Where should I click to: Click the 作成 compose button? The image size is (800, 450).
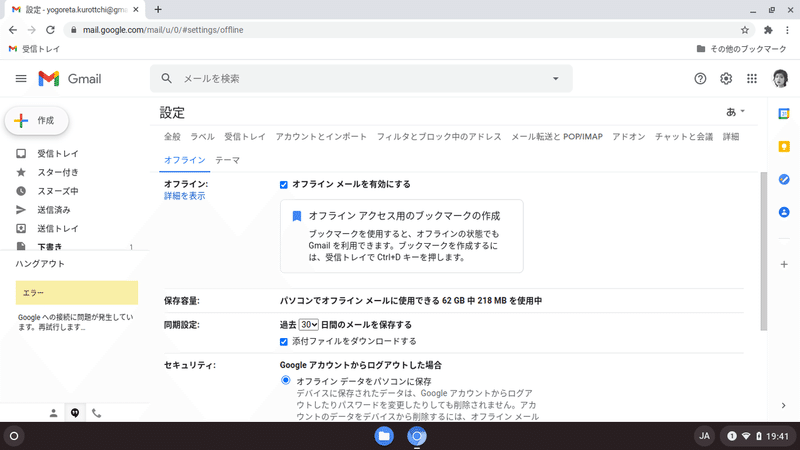coord(37,121)
